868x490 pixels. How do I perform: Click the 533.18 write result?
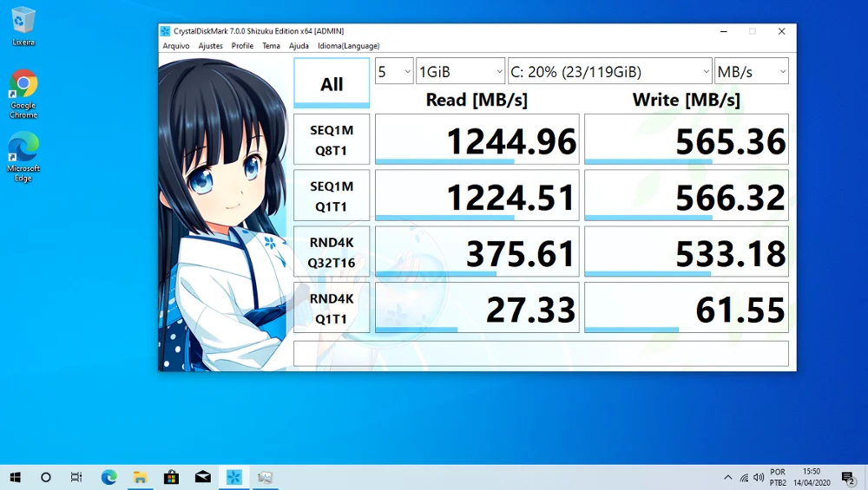point(687,252)
